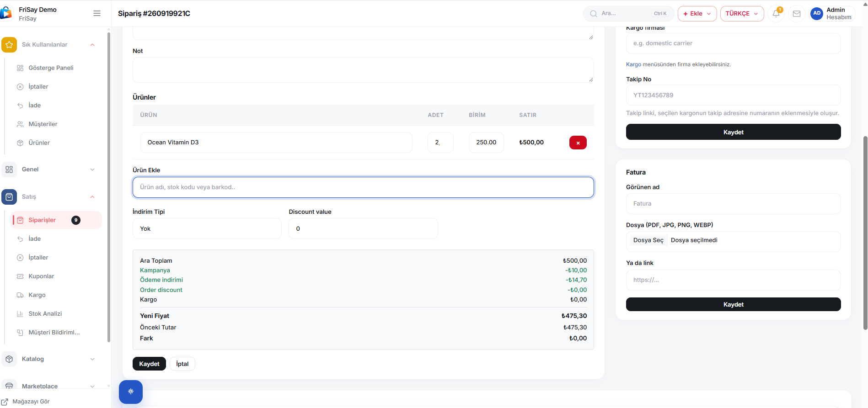The image size is (868, 408).
Task: Remove Ocean Vitamin D3 with the red X
Action: pos(578,143)
